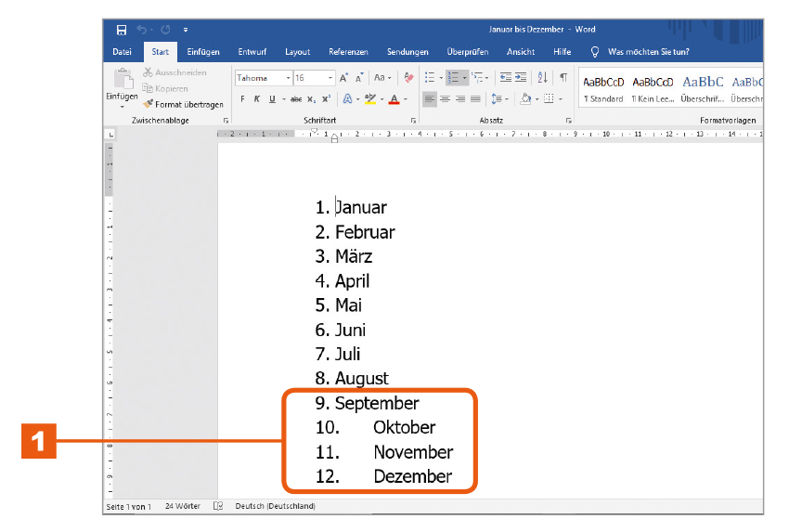The image size is (789, 532).
Task: Click the numbered list icon
Action: 454,77
